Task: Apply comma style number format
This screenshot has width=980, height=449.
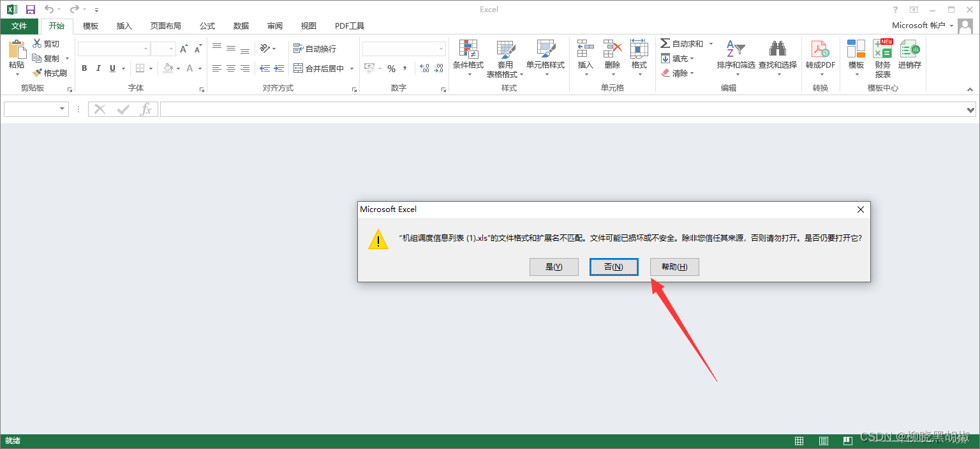Action: [x=405, y=68]
